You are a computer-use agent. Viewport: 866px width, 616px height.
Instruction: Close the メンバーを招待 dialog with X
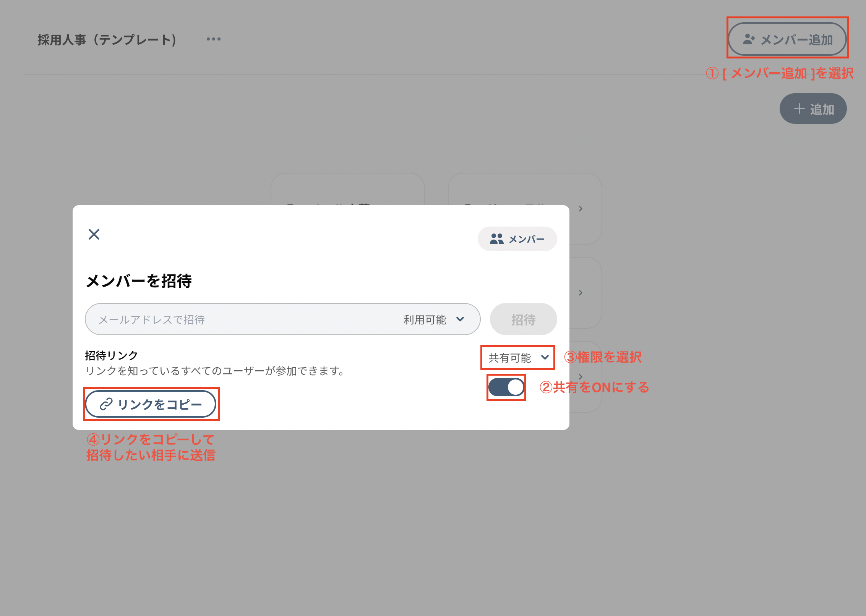[94, 234]
